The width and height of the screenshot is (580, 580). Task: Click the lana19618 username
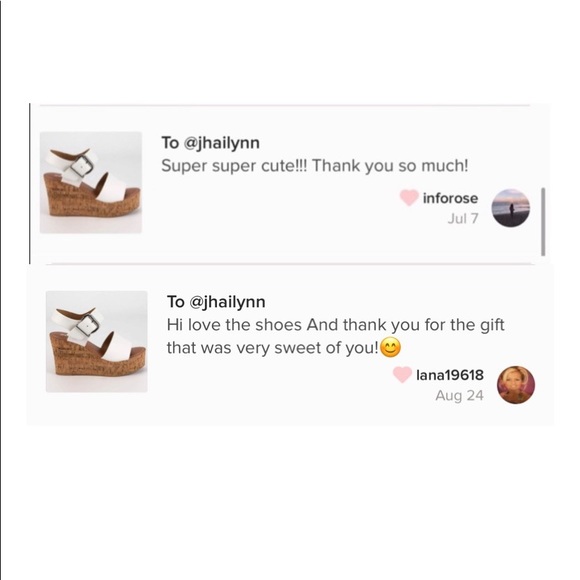(450, 375)
